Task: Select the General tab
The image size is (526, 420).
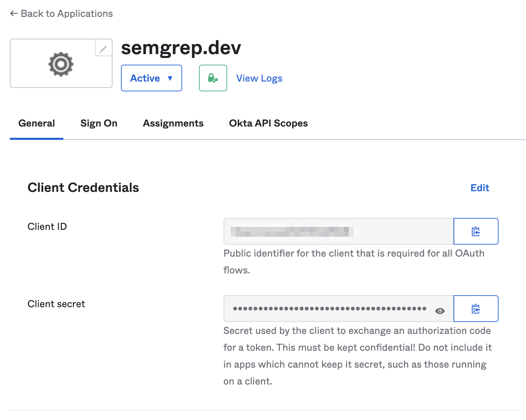Action: coord(37,123)
